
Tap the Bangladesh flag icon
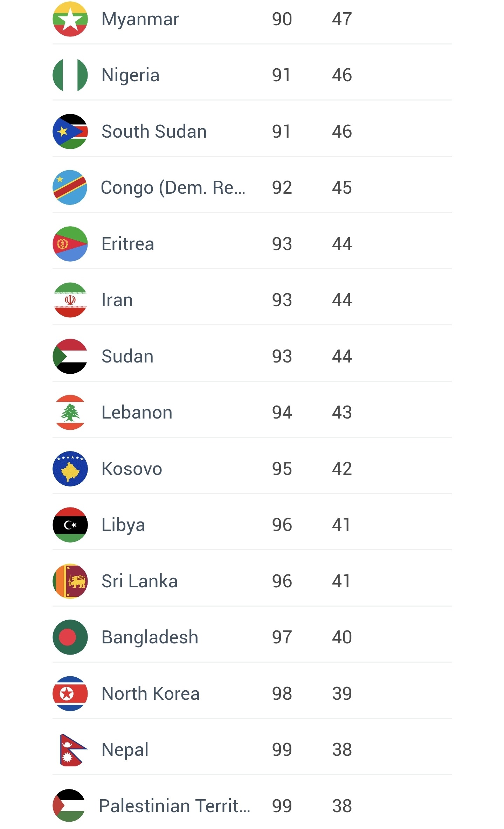point(70,637)
